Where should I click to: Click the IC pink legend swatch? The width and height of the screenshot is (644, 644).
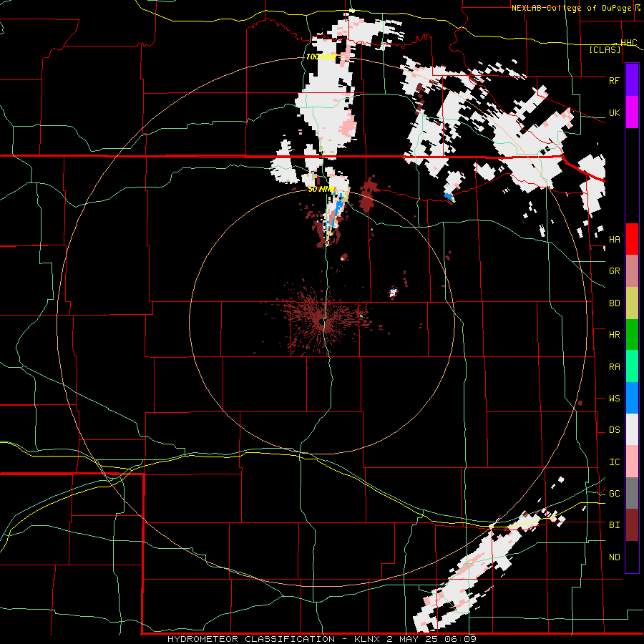point(632,462)
